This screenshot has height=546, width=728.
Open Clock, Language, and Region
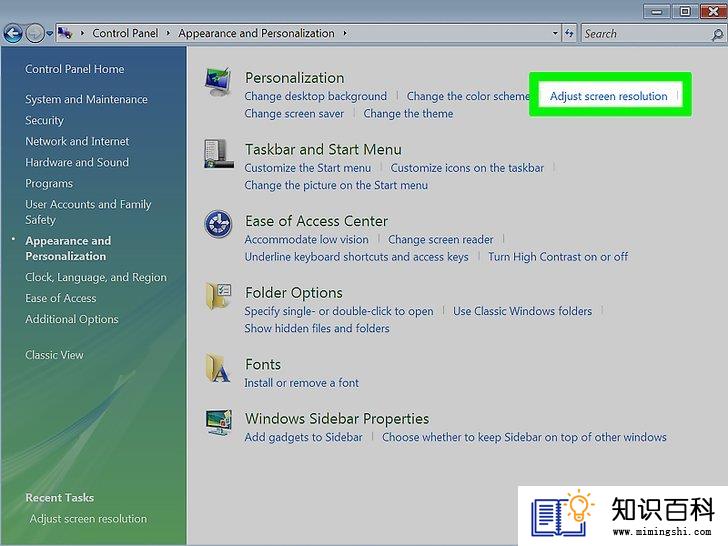click(x=96, y=277)
